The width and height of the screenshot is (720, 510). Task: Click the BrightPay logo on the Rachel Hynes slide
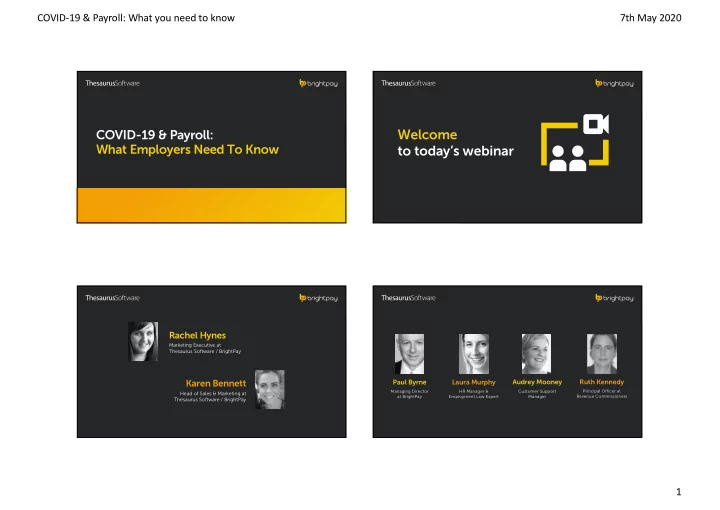[x=318, y=297]
